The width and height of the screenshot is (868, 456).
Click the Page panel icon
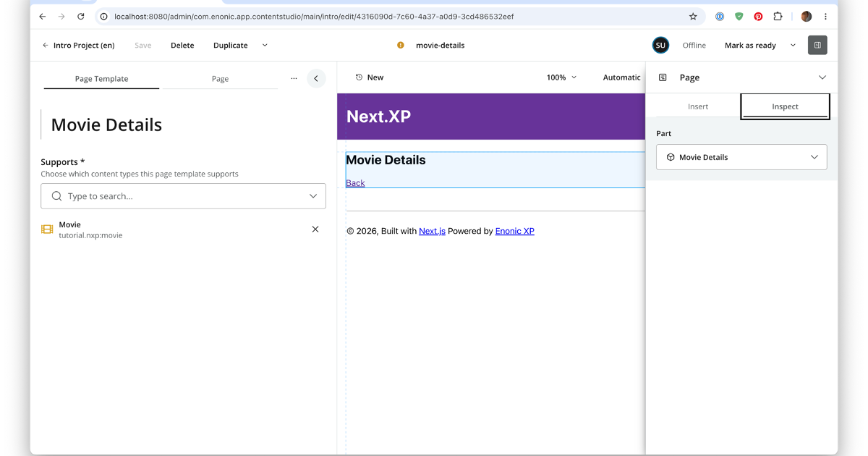[663, 77]
